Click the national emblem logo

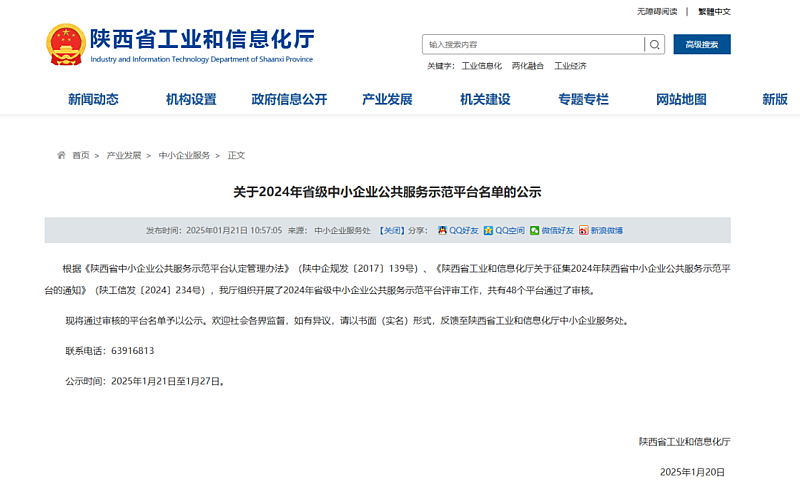[66, 44]
